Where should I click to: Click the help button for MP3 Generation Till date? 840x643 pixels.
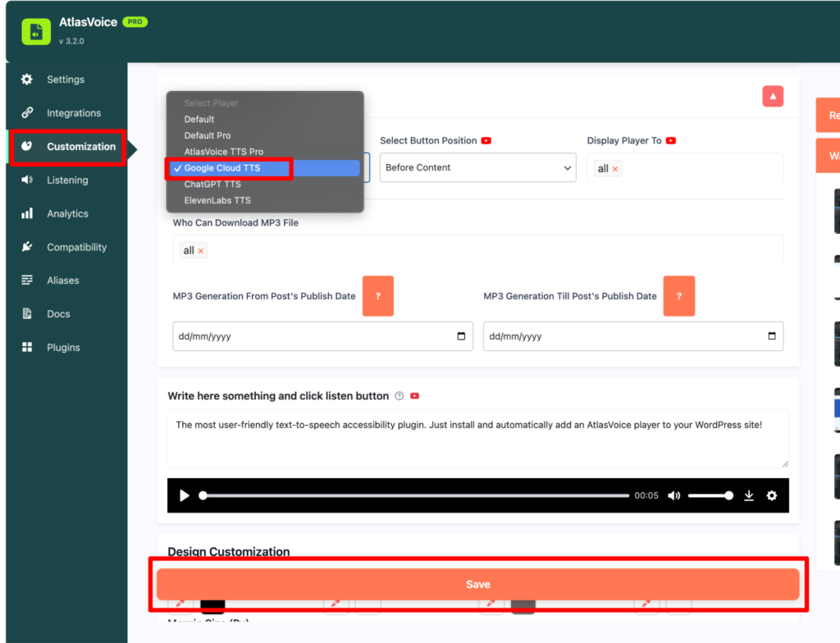pyautogui.click(x=678, y=296)
